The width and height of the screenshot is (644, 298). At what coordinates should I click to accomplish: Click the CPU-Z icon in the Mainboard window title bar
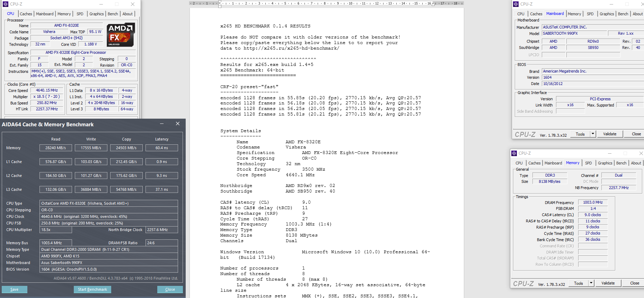tap(516, 4)
